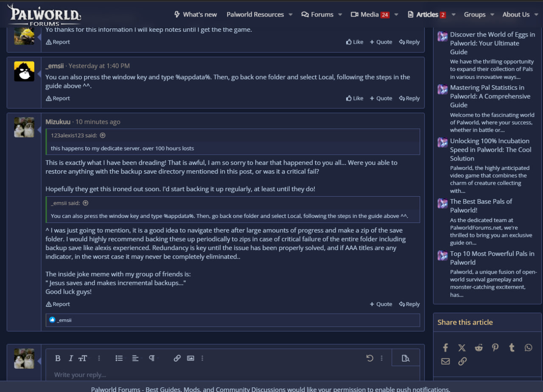Open the Forums menu dropdown arrow
543x392 pixels.
[340, 14]
